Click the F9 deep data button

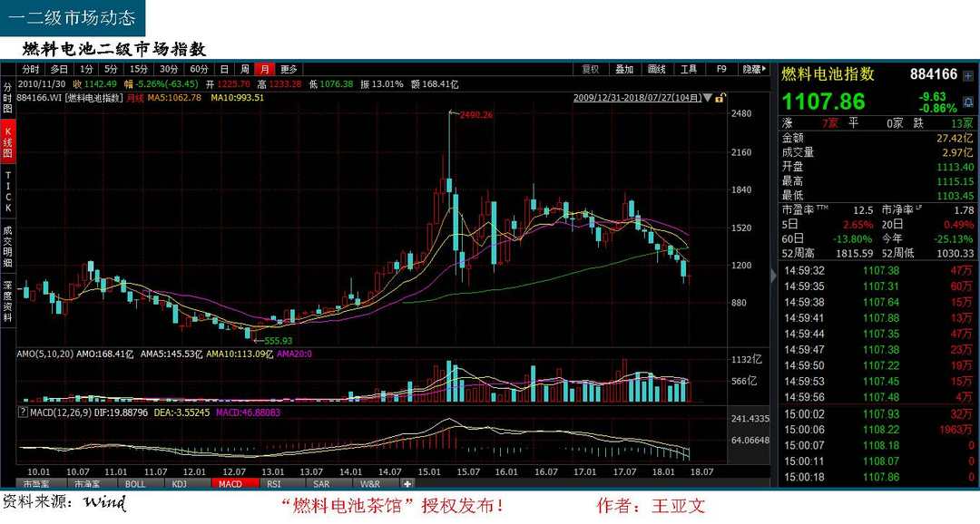pos(721,69)
